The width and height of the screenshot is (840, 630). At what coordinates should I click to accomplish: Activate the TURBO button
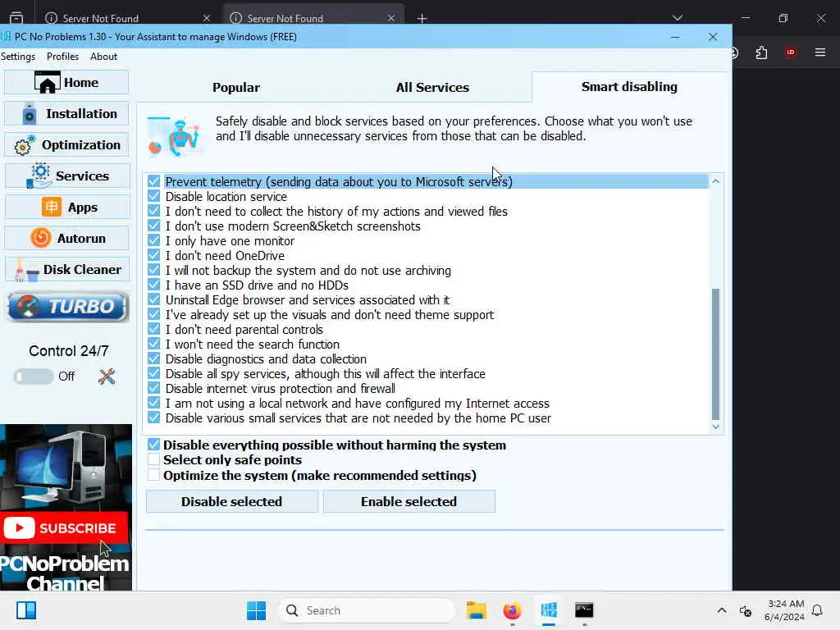click(67, 307)
